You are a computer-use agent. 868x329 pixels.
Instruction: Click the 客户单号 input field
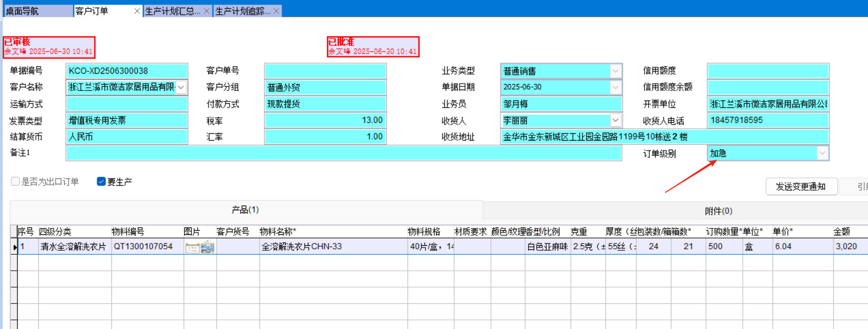click(x=325, y=71)
